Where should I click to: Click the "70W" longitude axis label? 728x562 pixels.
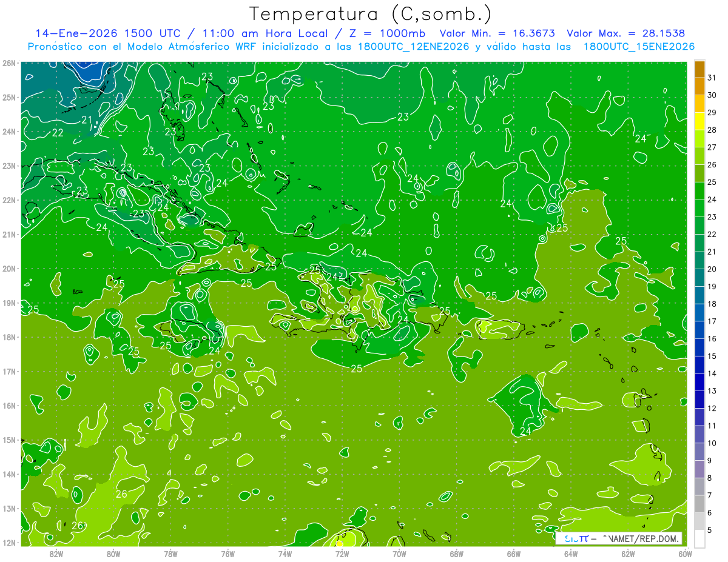(x=399, y=553)
